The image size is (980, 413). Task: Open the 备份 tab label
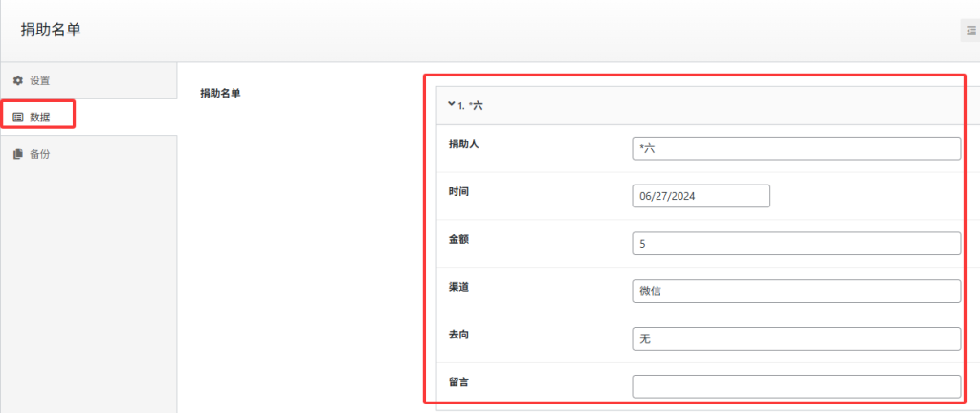39,153
